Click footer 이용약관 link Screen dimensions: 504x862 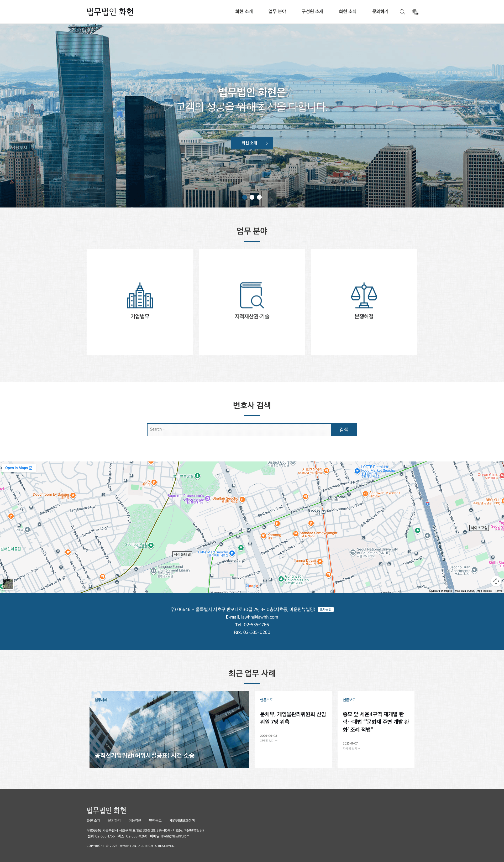click(x=135, y=820)
